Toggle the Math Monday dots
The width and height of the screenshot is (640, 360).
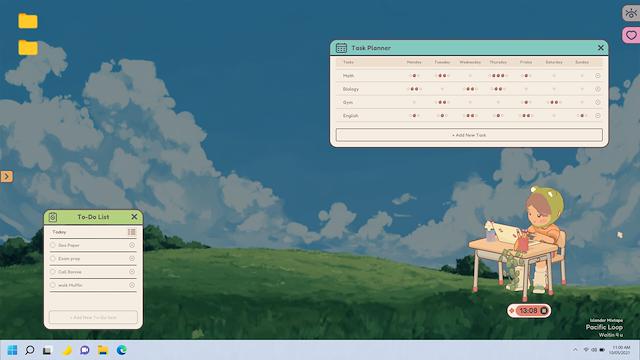tap(414, 76)
